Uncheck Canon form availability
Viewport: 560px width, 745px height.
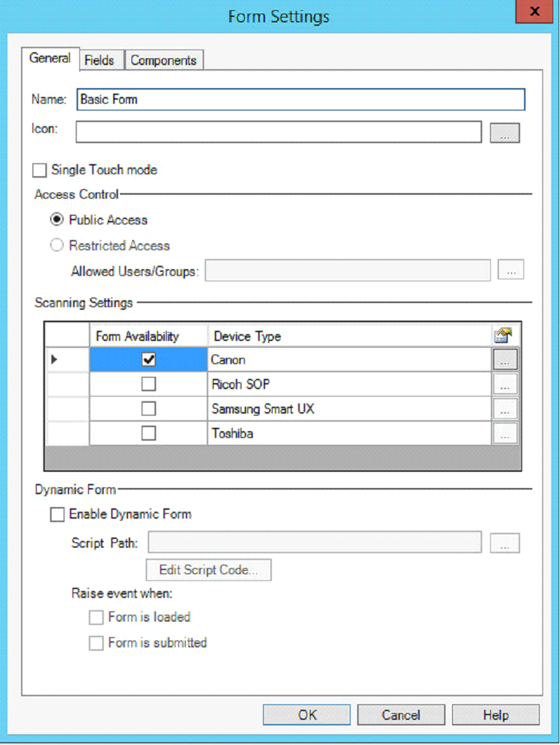148,360
